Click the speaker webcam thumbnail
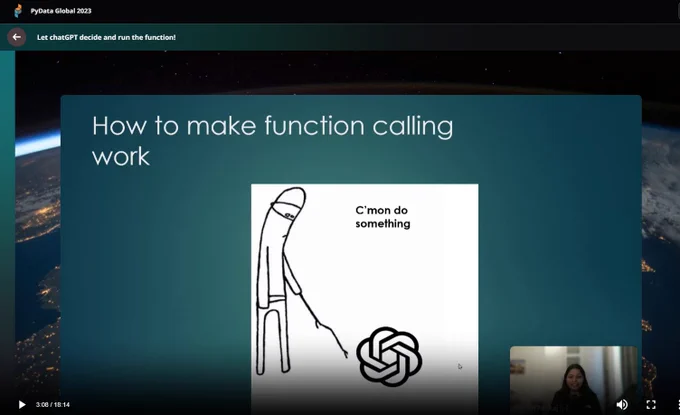 [573, 379]
